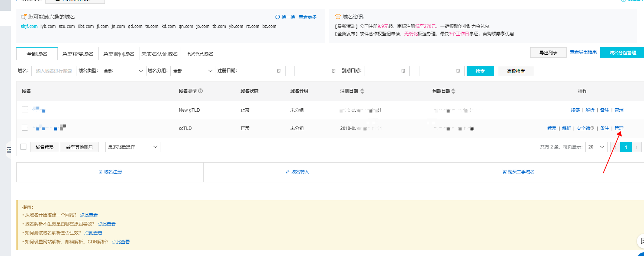644x256 pixels.
Task: Click 安全锁 in the ccTLD row
Action: [x=583, y=128]
